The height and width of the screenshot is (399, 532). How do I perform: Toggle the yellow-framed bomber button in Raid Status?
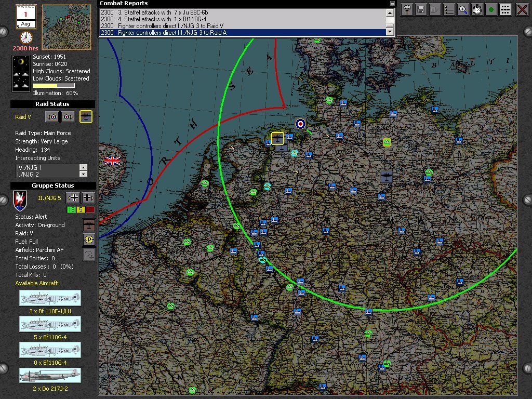[x=86, y=117]
